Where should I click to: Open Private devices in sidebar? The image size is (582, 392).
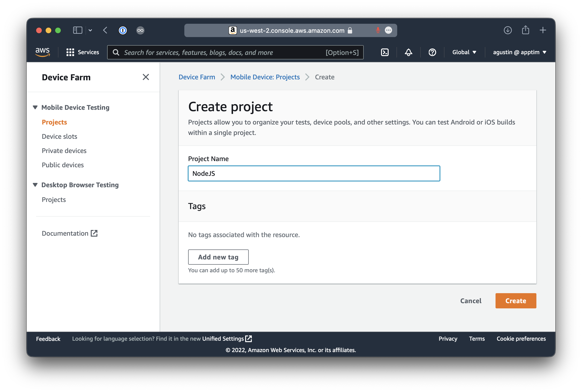(x=64, y=151)
